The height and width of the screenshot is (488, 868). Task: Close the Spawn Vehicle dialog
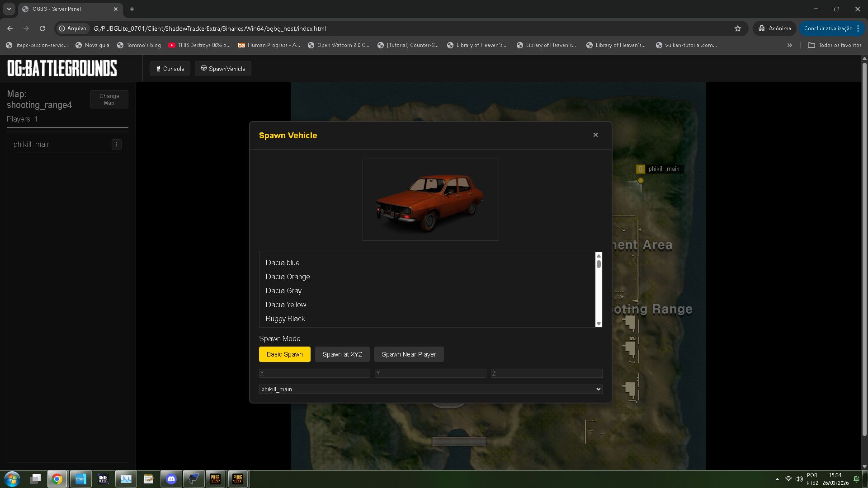pos(595,135)
